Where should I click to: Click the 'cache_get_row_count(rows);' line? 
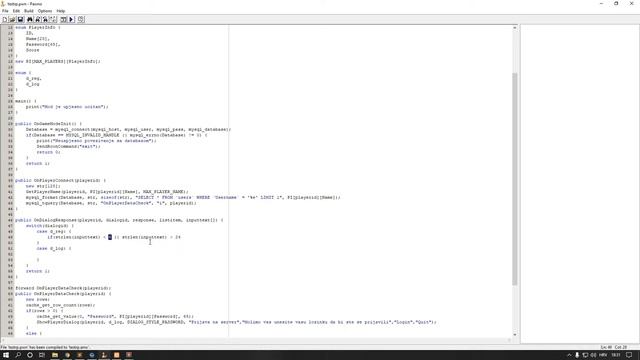tap(60, 305)
